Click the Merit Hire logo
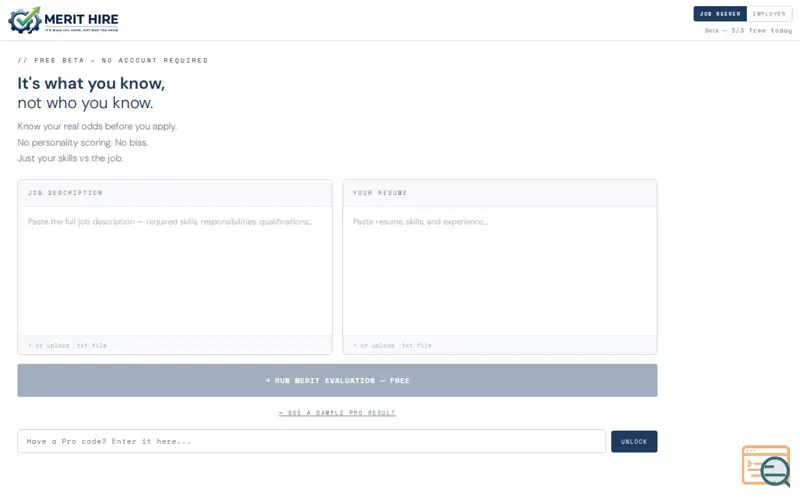The width and height of the screenshot is (800, 500). click(x=63, y=20)
